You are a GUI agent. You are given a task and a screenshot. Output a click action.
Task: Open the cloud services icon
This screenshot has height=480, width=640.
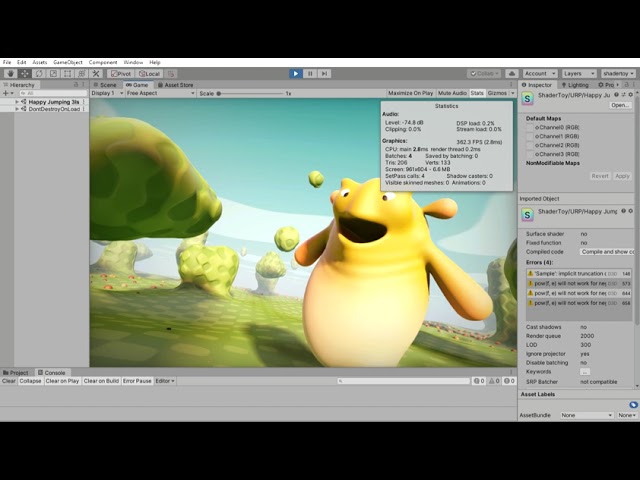512,73
